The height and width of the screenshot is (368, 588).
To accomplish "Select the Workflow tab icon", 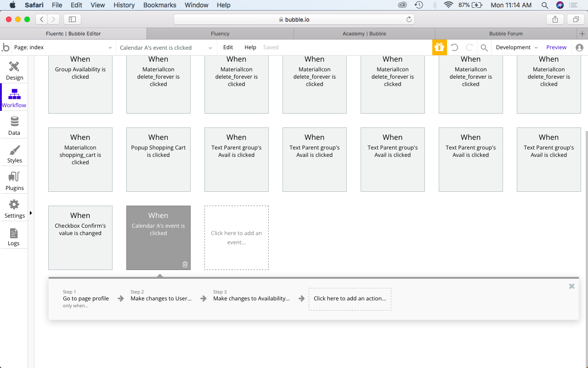I will pos(14,94).
